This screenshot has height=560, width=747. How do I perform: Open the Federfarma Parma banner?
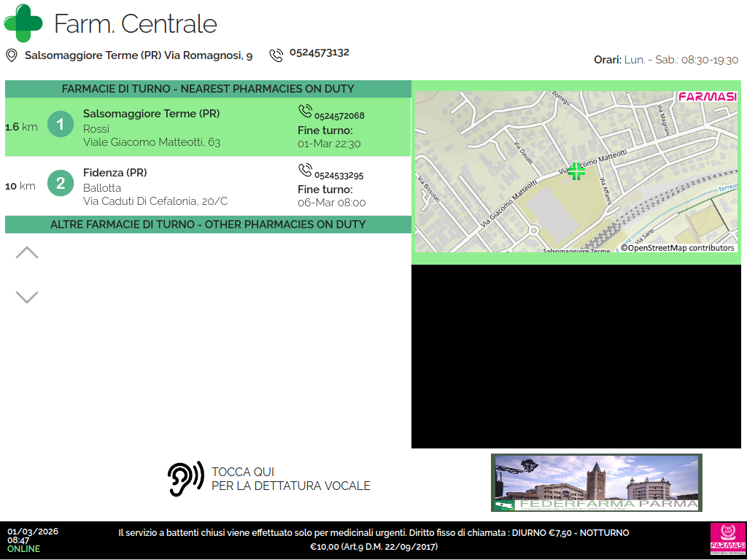pyautogui.click(x=596, y=483)
